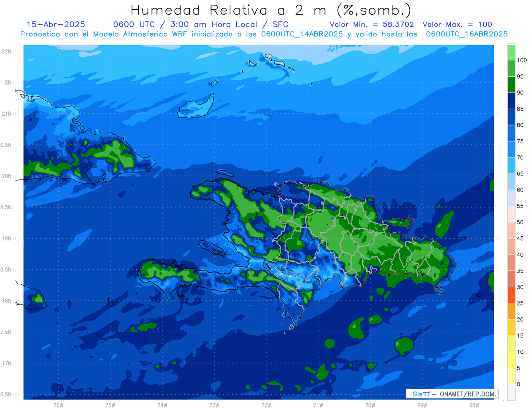Click the legend scale value "80"

coord(520,125)
